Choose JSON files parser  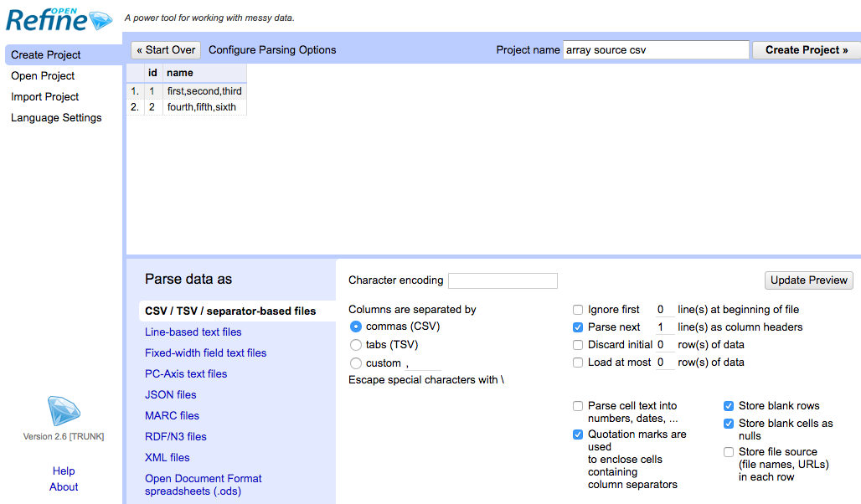170,394
